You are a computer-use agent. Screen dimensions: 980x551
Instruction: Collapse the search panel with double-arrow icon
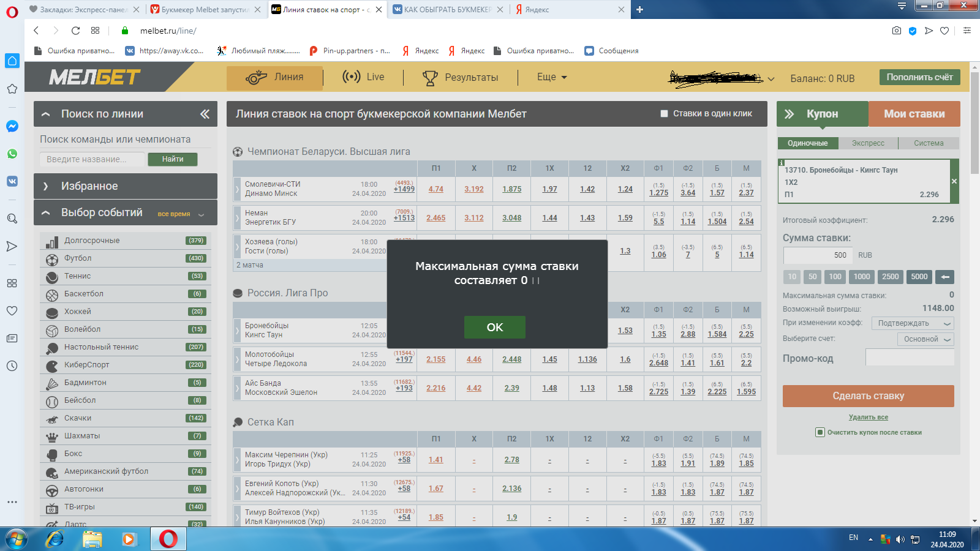(205, 114)
